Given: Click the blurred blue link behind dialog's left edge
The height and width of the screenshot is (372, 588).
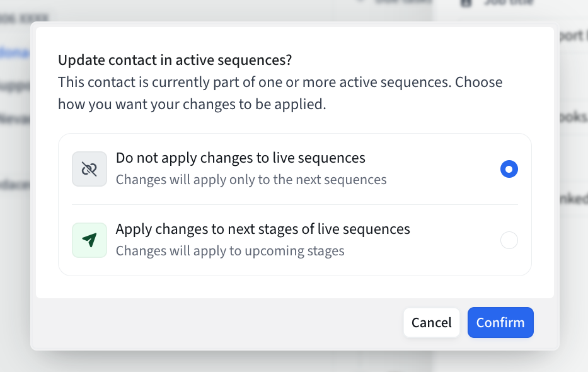Looking at the screenshot, I should [x=15, y=53].
